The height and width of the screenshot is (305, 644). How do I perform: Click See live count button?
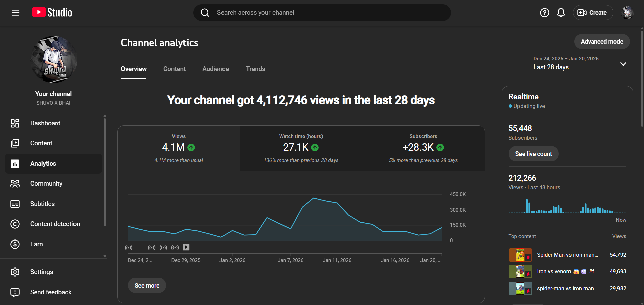coord(533,154)
